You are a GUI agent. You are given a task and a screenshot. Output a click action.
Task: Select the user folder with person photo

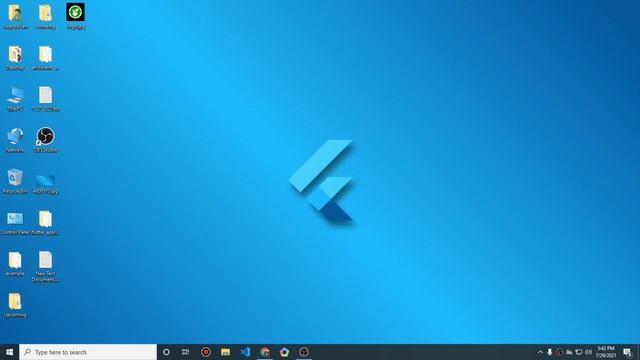coord(16,16)
